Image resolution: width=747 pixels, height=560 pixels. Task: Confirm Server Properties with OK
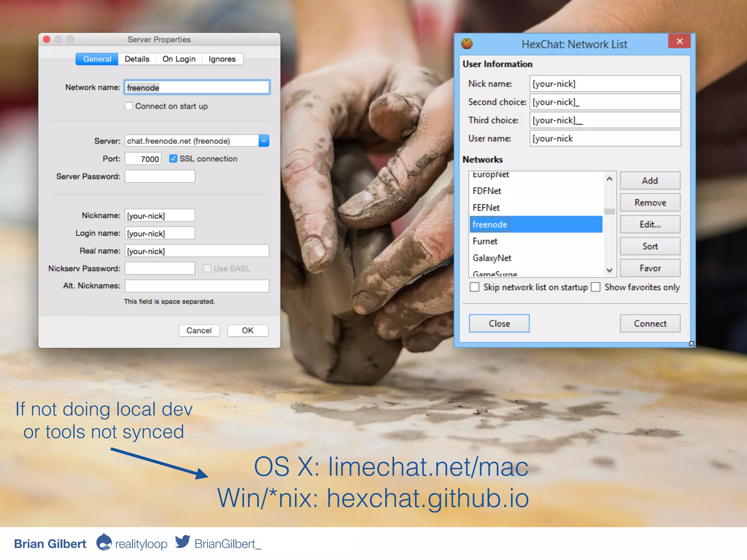coord(248,330)
